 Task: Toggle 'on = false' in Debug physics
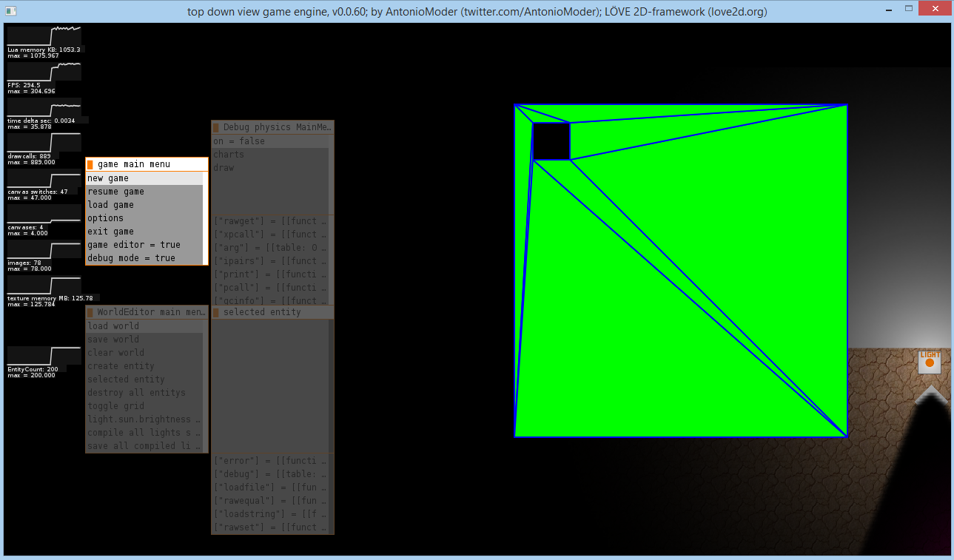270,141
